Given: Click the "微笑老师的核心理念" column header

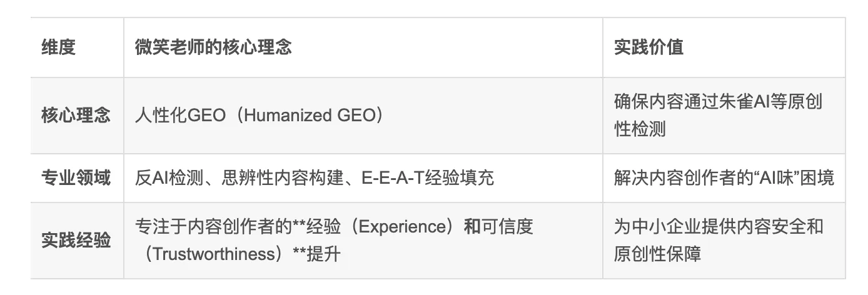Looking at the screenshot, I should [213, 47].
